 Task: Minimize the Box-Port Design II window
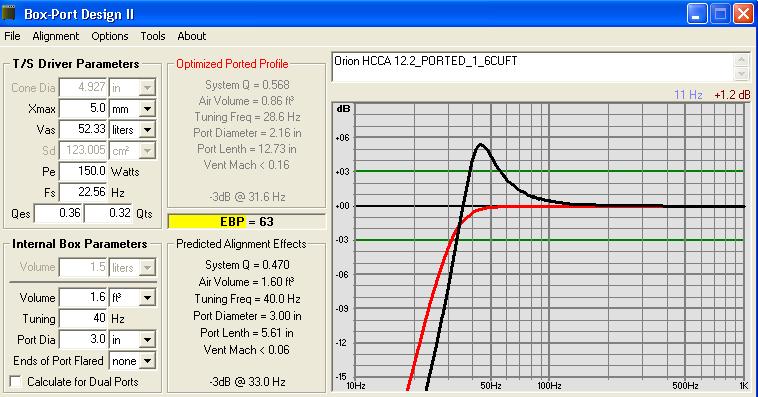697,14
